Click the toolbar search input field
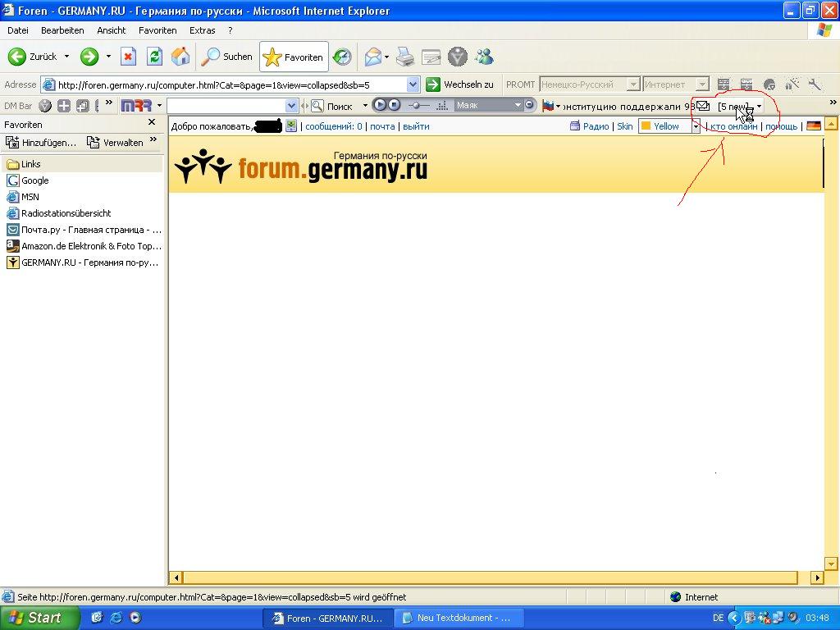 pyautogui.click(x=226, y=106)
